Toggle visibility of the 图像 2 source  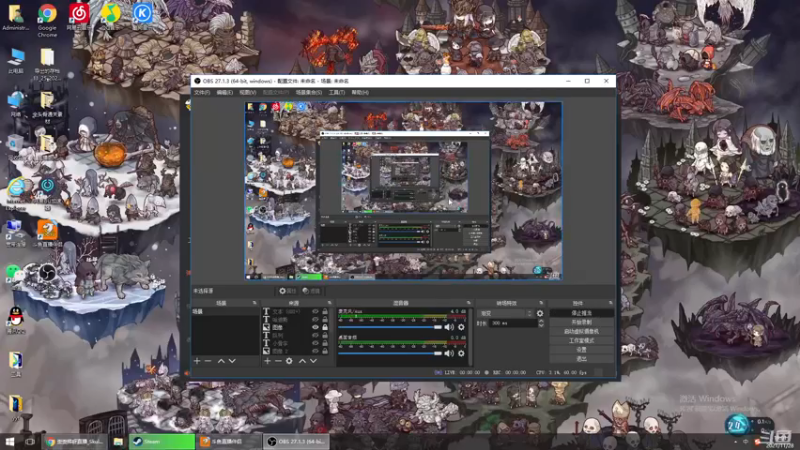(315, 351)
